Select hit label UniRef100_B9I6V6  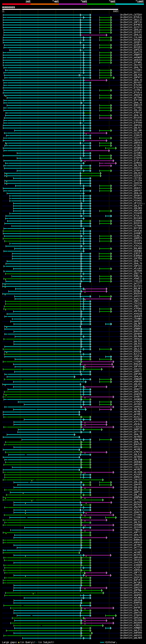(131, 118)
